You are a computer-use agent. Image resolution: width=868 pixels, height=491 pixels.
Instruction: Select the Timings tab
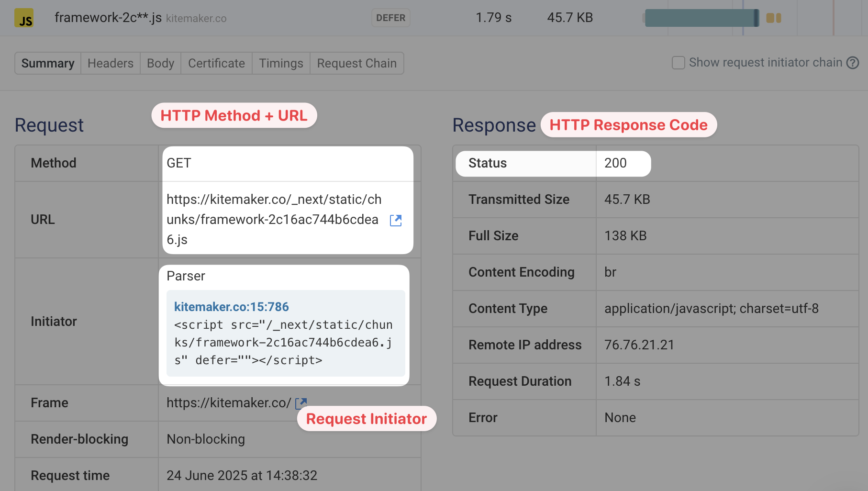click(x=281, y=63)
